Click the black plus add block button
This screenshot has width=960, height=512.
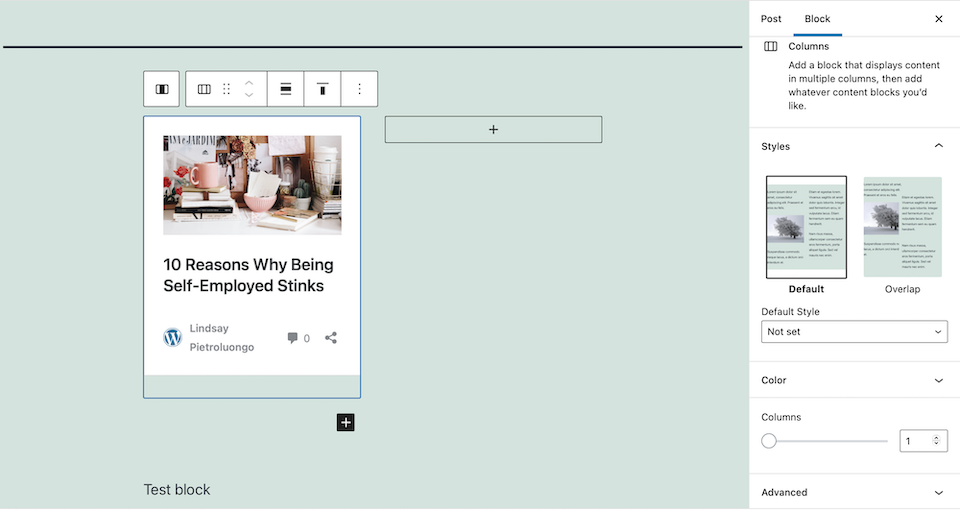tap(345, 422)
